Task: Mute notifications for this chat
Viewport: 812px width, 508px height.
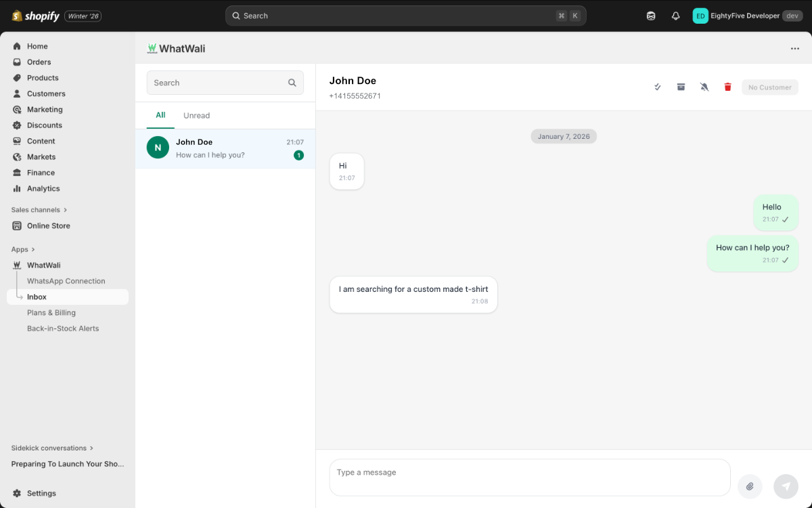Action: pos(704,87)
